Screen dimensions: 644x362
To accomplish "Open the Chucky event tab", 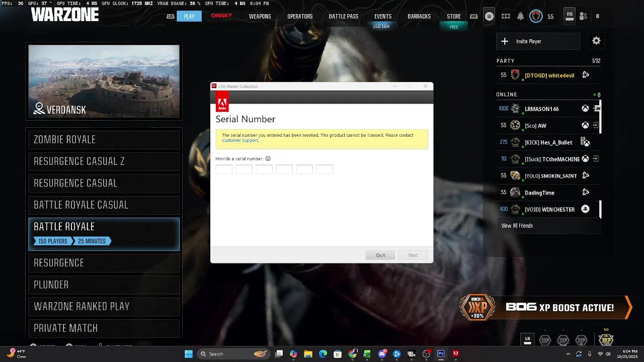I will [x=221, y=16].
